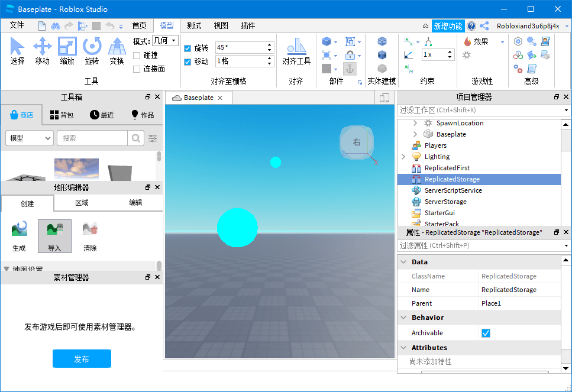Viewport: 572px width, 392px height.
Task: Select the sky thumbnail in the toolbox
Action: click(76, 167)
